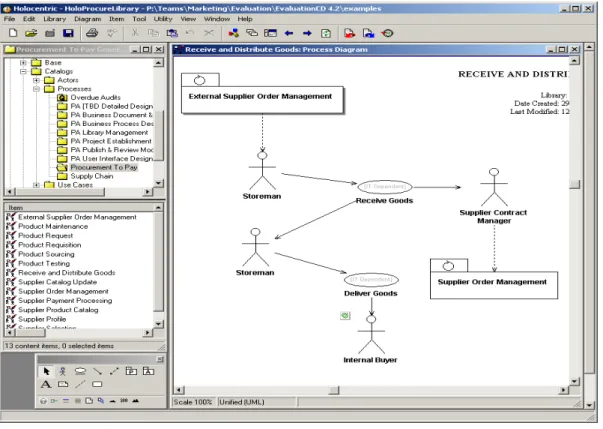Click the blue back arrow icon
This screenshot has width=603, height=429.
coord(289,33)
